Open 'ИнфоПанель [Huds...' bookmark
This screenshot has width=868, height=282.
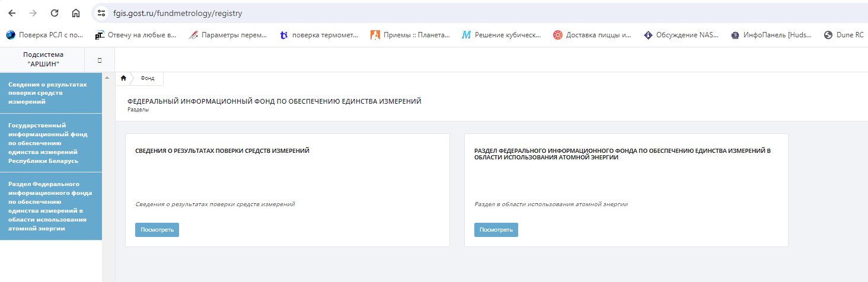click(771, 35)
